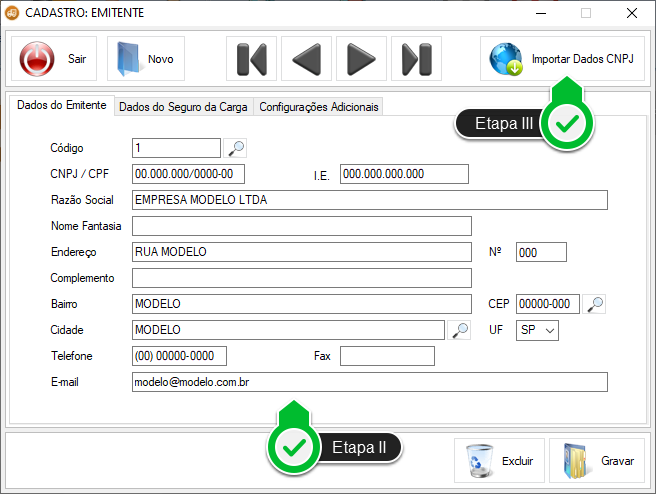Go to next record arrow
The height and width of the screenshot is (494, 656).
tap(361, 59)
